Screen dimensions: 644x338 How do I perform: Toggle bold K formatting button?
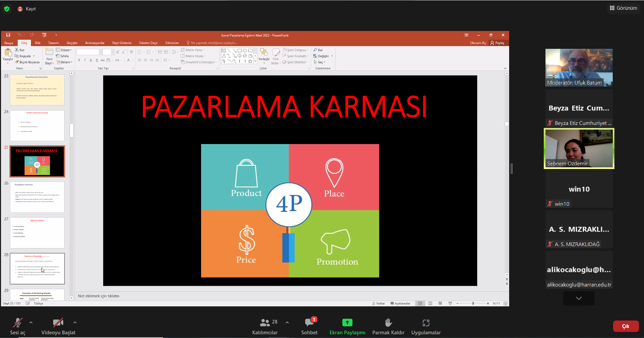pyautogui.click(x=79, y=60)
